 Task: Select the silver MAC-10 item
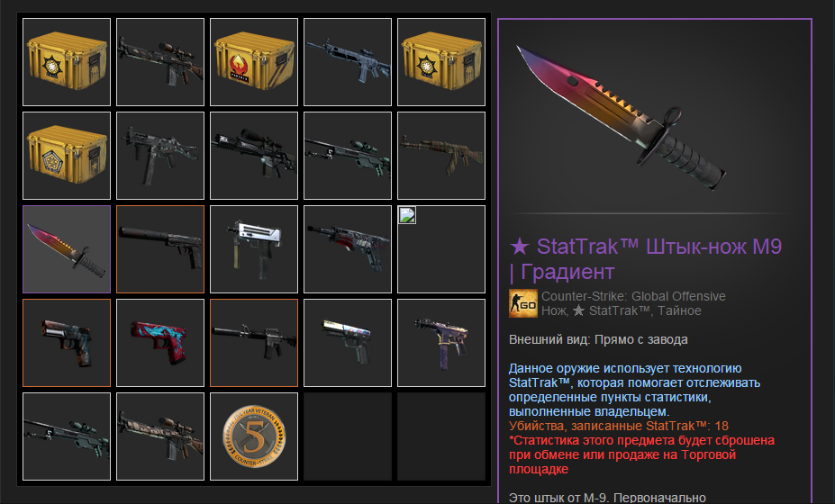(254, 249)
